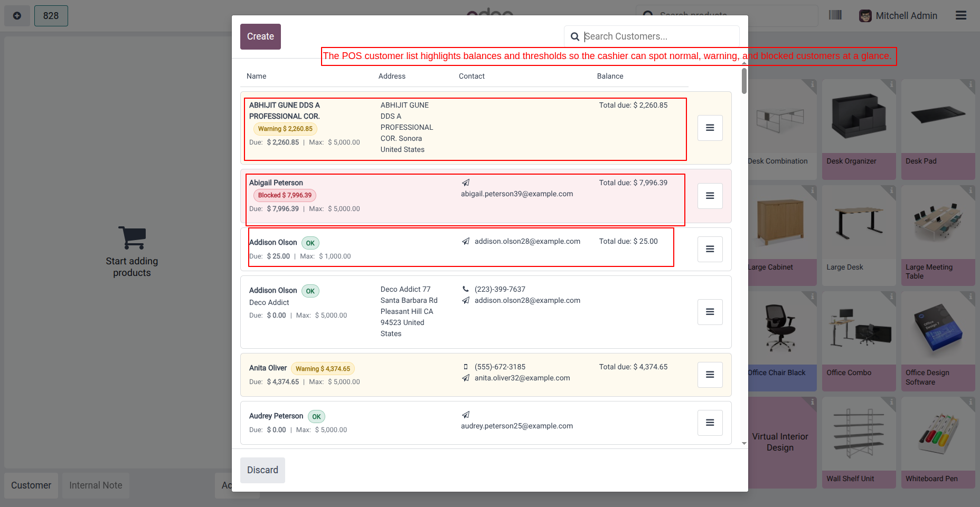
Task: Click phone number (555)-672-3185
Action: (x=500, y=367)
